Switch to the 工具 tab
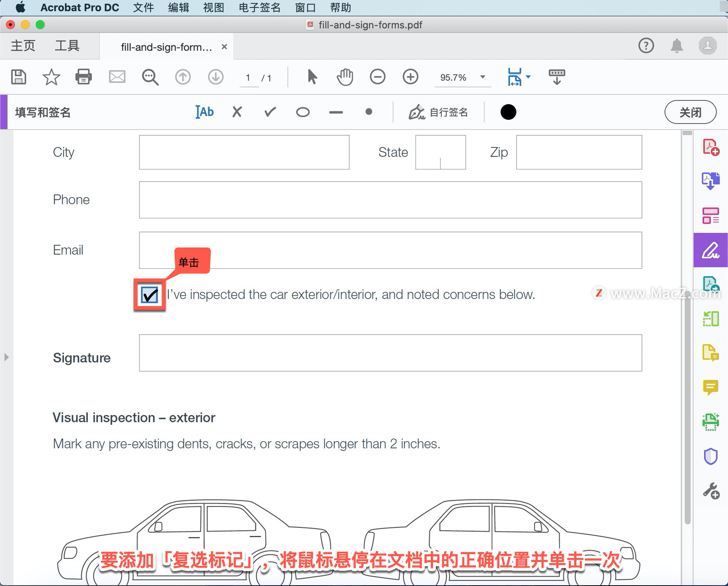Viewport: 728px width, 586px height. (67, 46)
